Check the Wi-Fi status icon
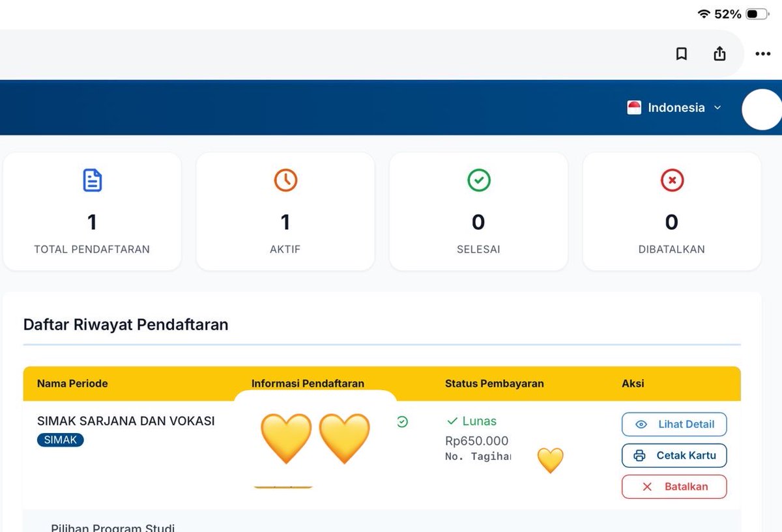 (x=703, y=14)
